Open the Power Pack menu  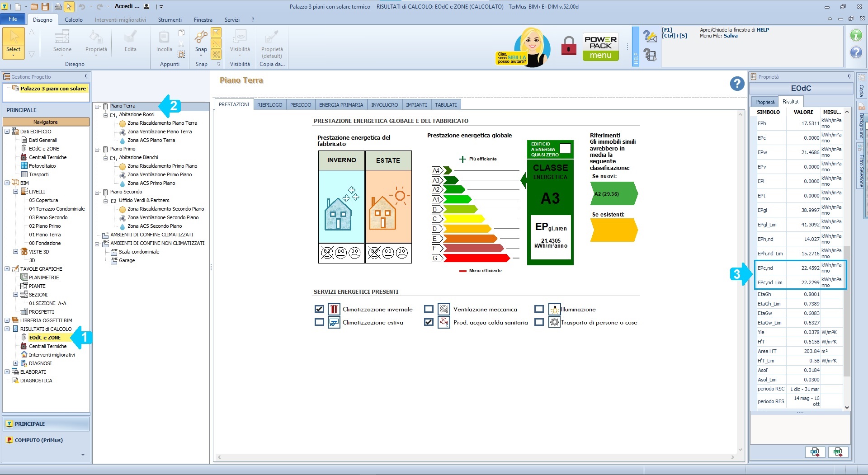click(x=600, y=47)
